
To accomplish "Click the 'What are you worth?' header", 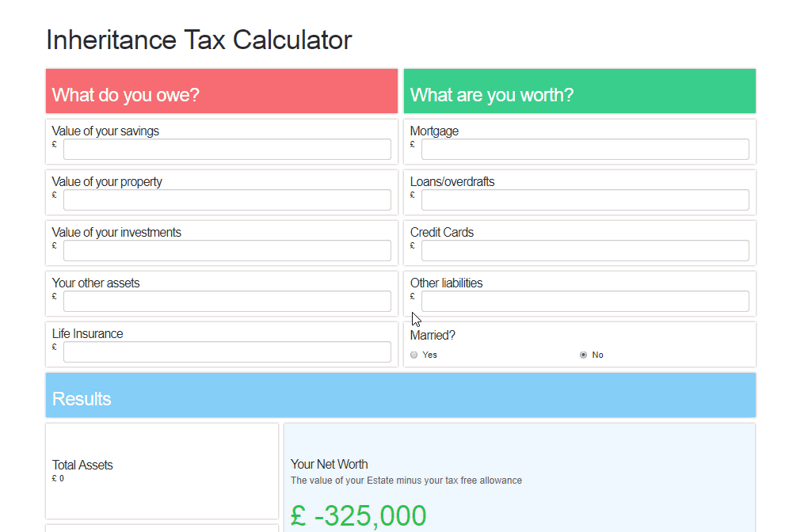I will [x=580, y=91].
